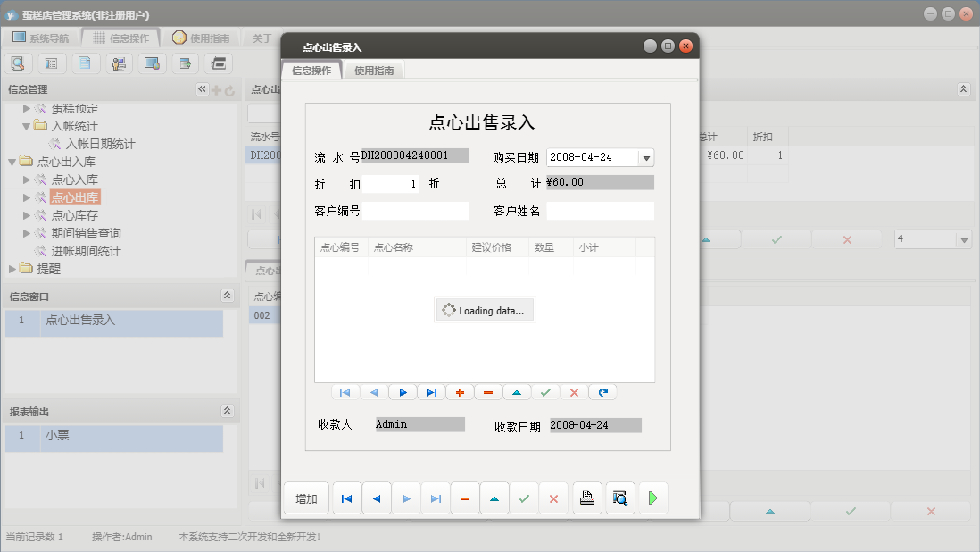Run the entry with the green arrow icon
Viewport: 980px width, 552px height.
pos(652,498)
